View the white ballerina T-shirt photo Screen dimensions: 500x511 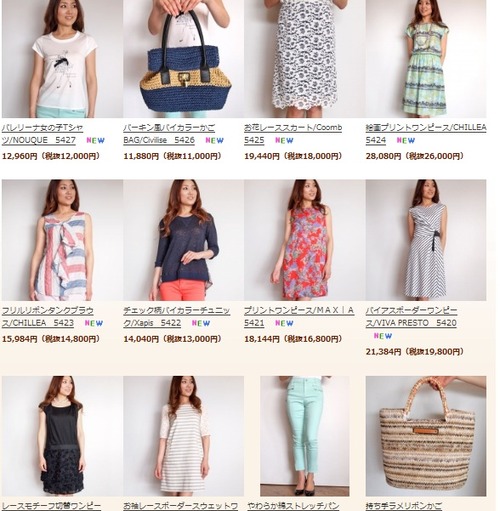click(62, 59)
